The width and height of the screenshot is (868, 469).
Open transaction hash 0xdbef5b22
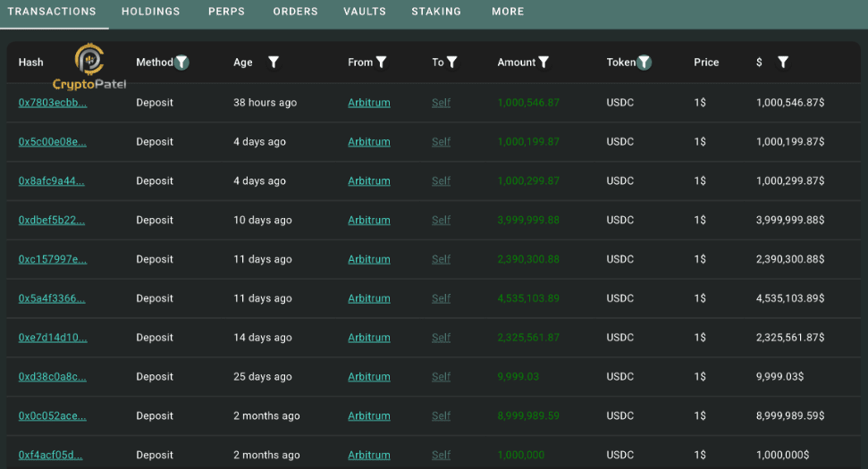point(52,220)
